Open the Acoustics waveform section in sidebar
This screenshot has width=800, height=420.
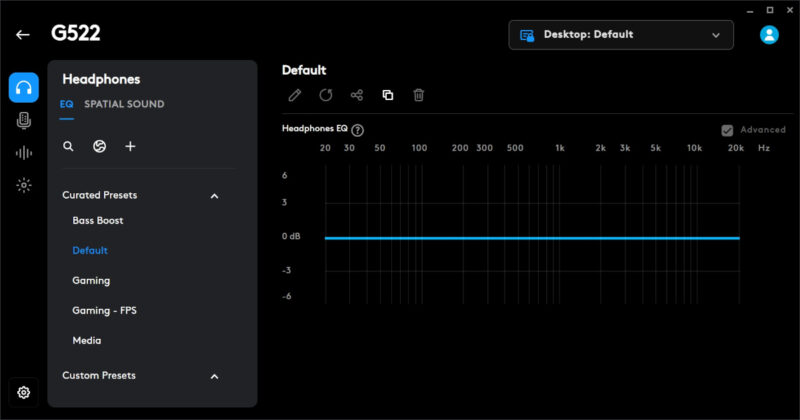[23, 153]
